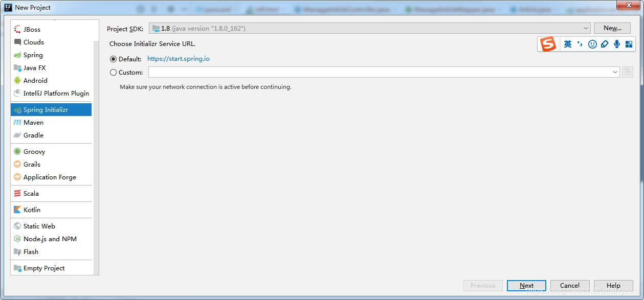644x300 pixels.
Task: Select JBoss project type icon
Action: click(17, 30)
